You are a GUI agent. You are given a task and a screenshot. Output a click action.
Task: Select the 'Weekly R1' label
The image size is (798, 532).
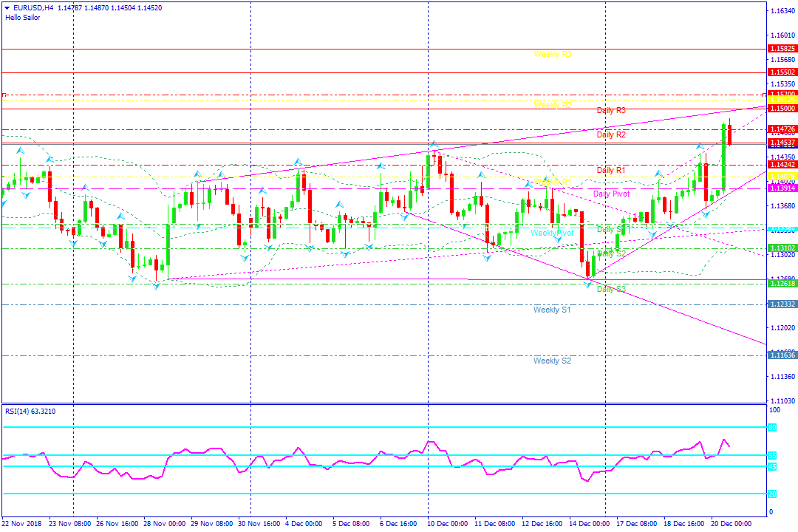[553, 182]
